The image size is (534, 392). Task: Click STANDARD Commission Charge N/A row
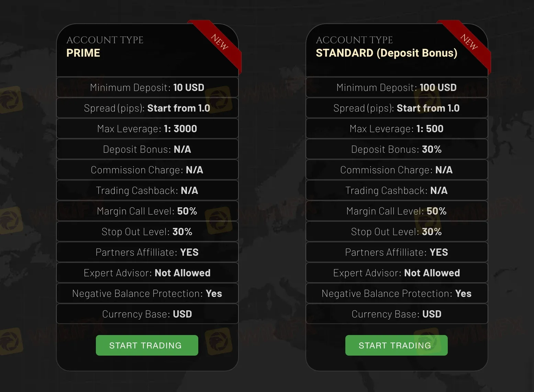397,170
